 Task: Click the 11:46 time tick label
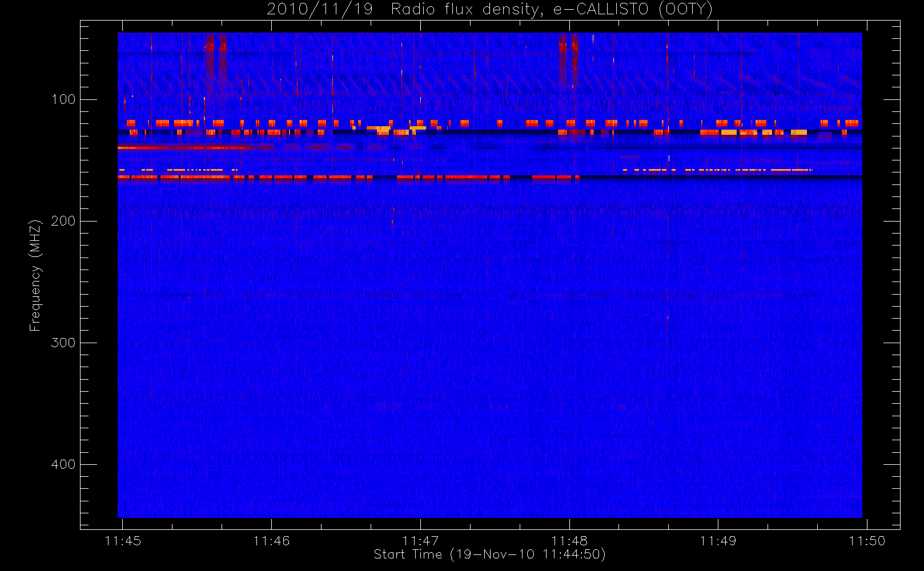pyautogui.click(x=271, y=541)
